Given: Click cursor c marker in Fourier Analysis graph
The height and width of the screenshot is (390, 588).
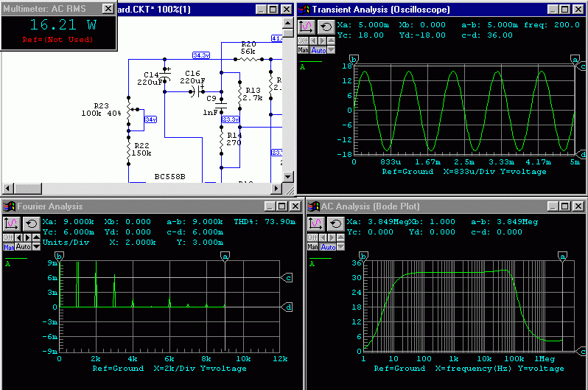Looking at the screenshot, I should [287, 278].
